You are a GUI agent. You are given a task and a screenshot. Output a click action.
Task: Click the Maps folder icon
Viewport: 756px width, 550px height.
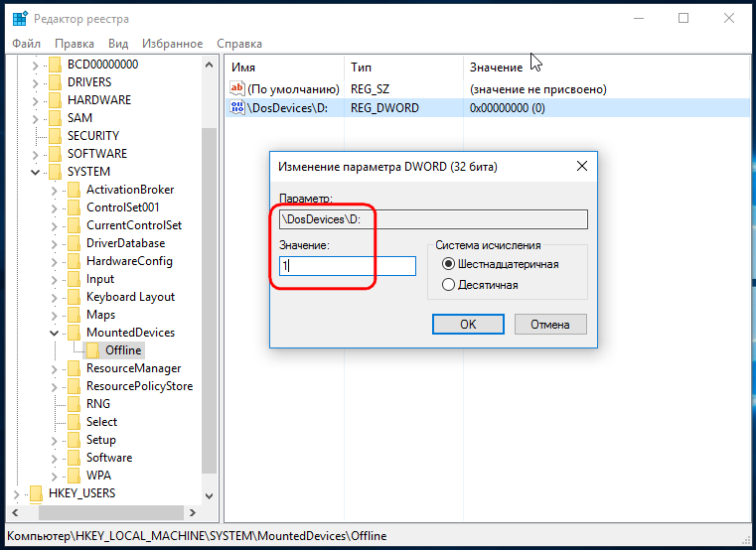pyautogui.click(x=75, y=315)
